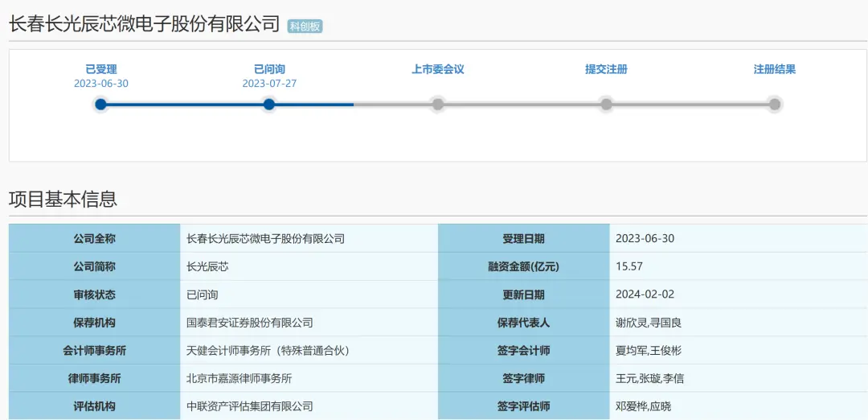This screenshot has width=868, height=420.
Task: Click the 提交注册 timeline step label
Action: point(606,69)
